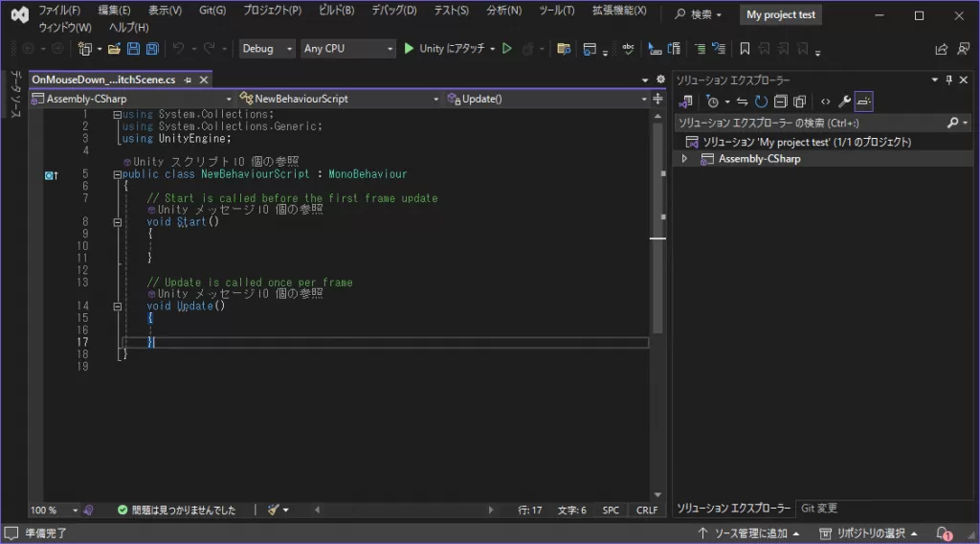Open properties with the wrench icon
The image size is (980, 544).
tap(844, 102)
